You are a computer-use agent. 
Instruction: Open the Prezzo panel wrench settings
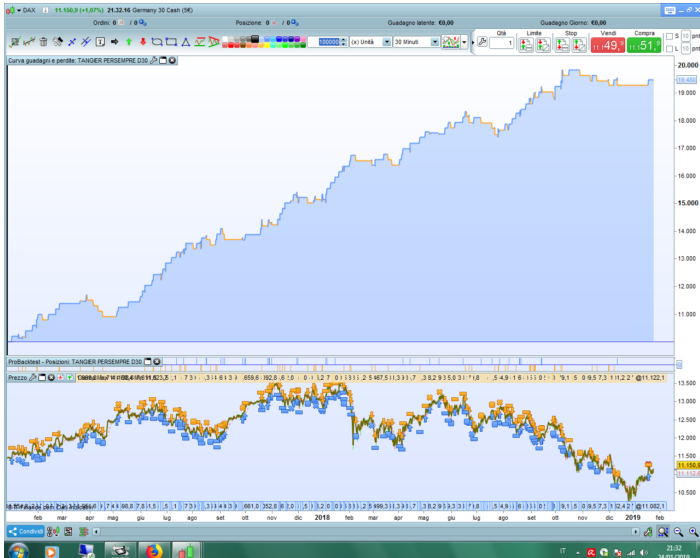(x=33, y=378)
